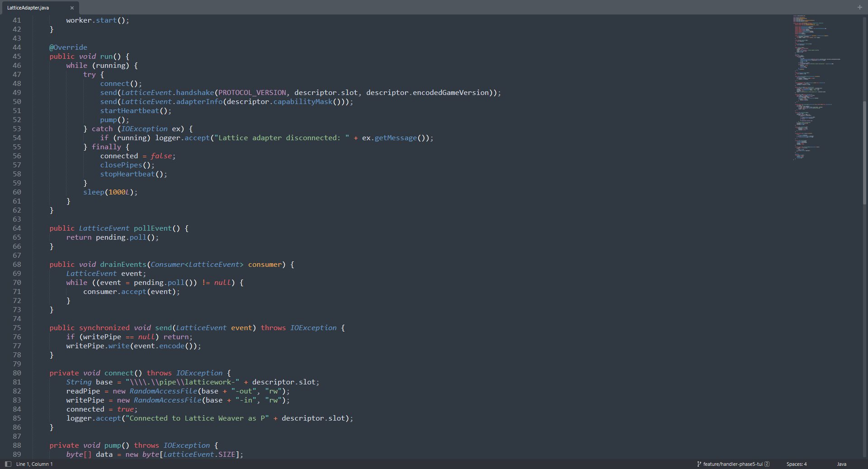Click the vertical scrollbar thumb

pyautogui.click(x=864, y=152)
